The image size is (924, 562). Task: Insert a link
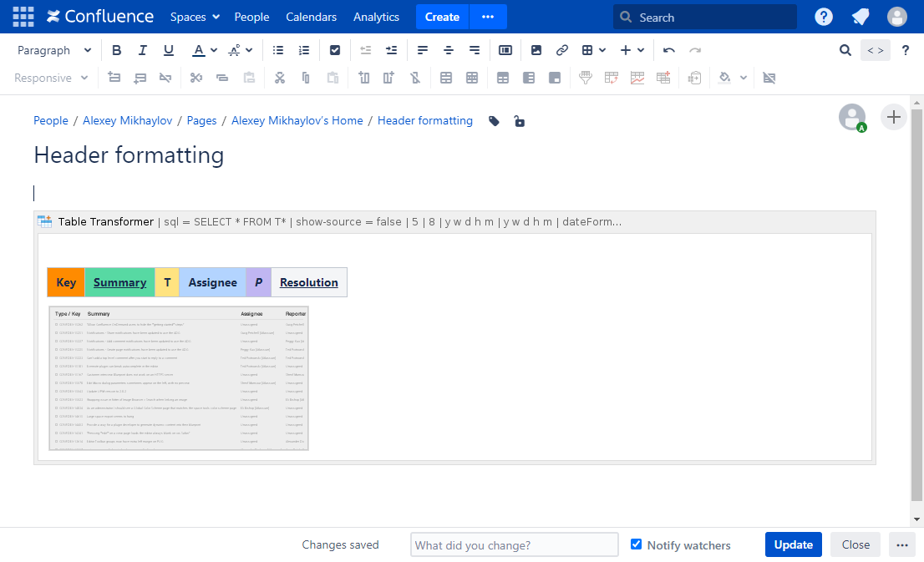click(x=562, y=51)
